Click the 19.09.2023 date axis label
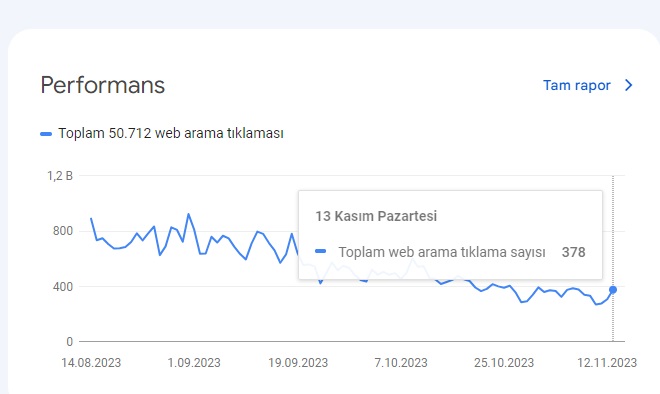Viewport: 660px width, 394px height. 298,363
